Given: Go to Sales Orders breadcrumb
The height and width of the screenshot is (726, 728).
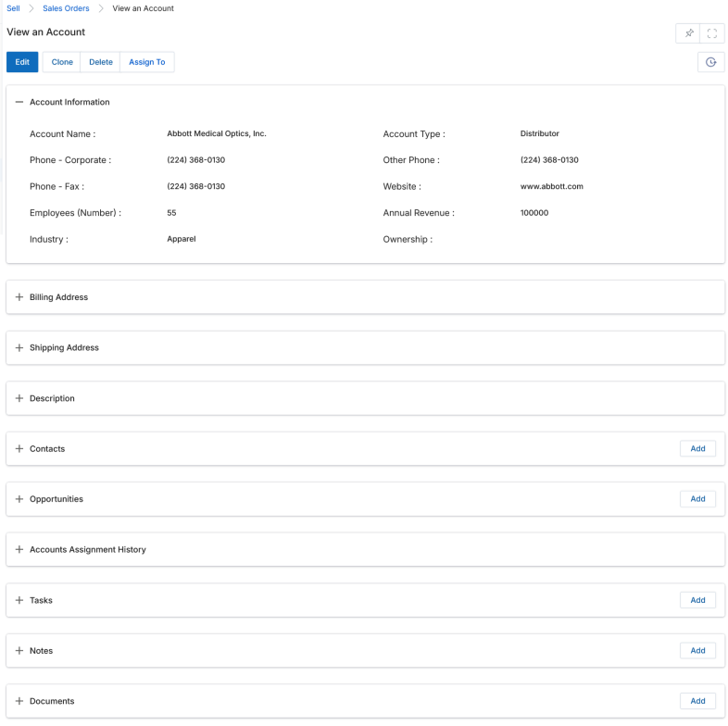Looking at the screenshot, I should click(66, 8).
